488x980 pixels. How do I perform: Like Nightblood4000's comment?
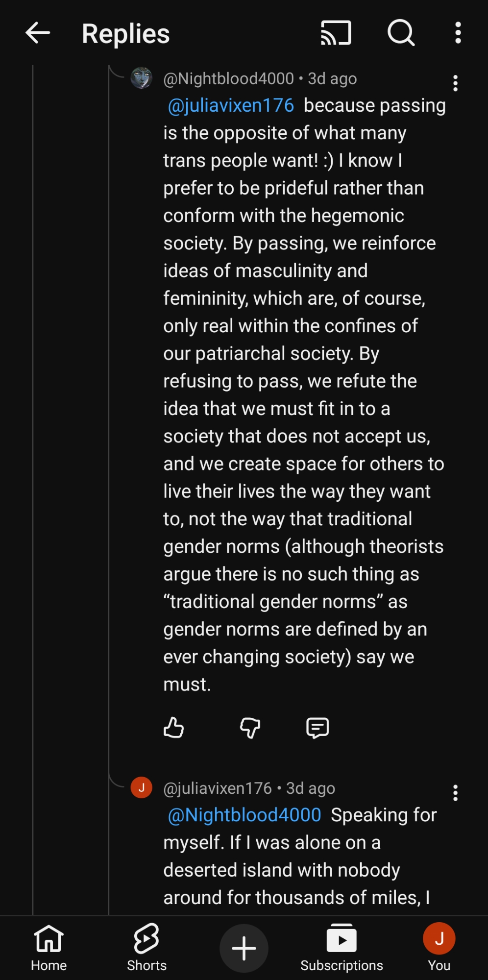point(173,728)
